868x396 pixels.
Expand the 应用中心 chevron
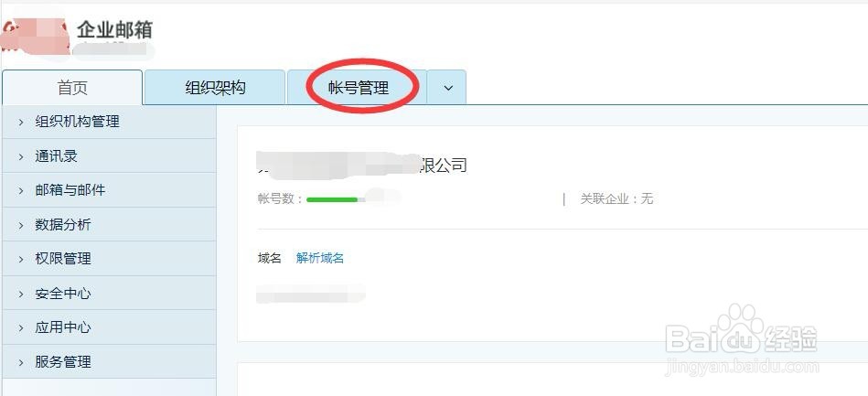(21, 328)
